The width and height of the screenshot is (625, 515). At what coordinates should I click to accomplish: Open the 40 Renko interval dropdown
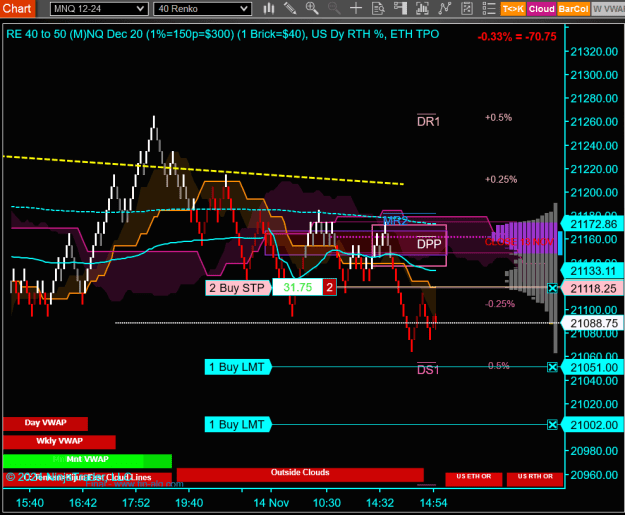pos(202,9)
